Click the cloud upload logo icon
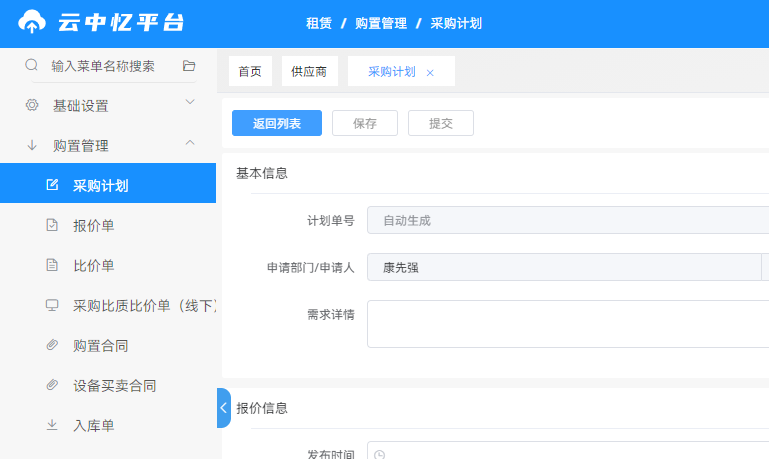This screenshot has height=459, width=769. pyautogui.click(x=32, y=22)
